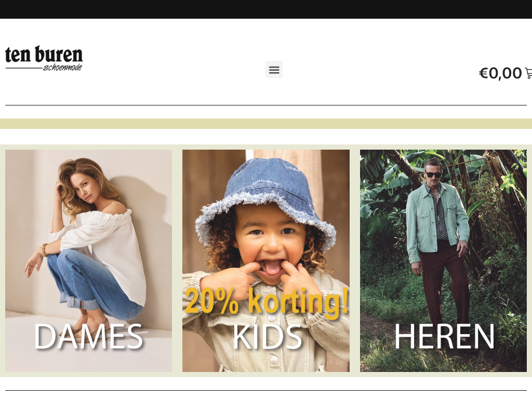Open the KIDS category banner
532x399 pixels.
tap(266, 261)
